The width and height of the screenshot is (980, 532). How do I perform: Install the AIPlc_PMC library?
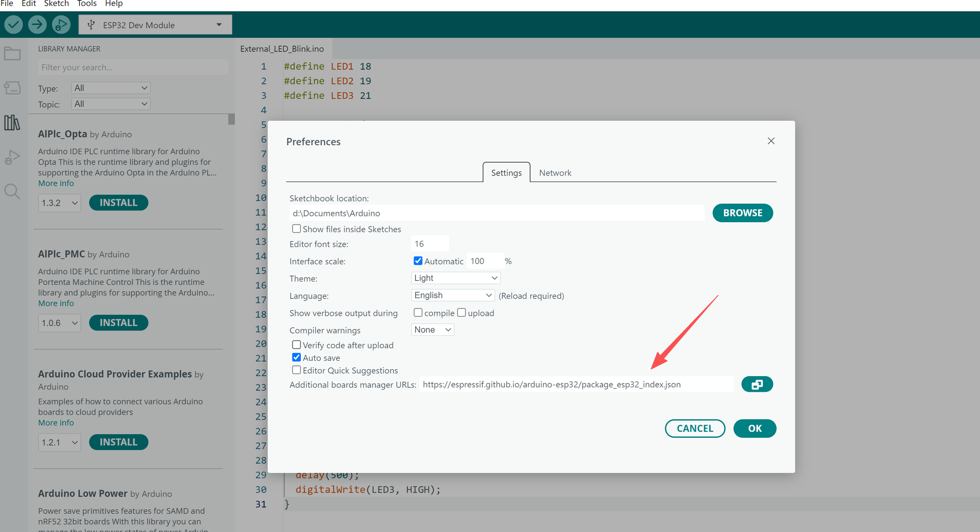tap(119, 323)
